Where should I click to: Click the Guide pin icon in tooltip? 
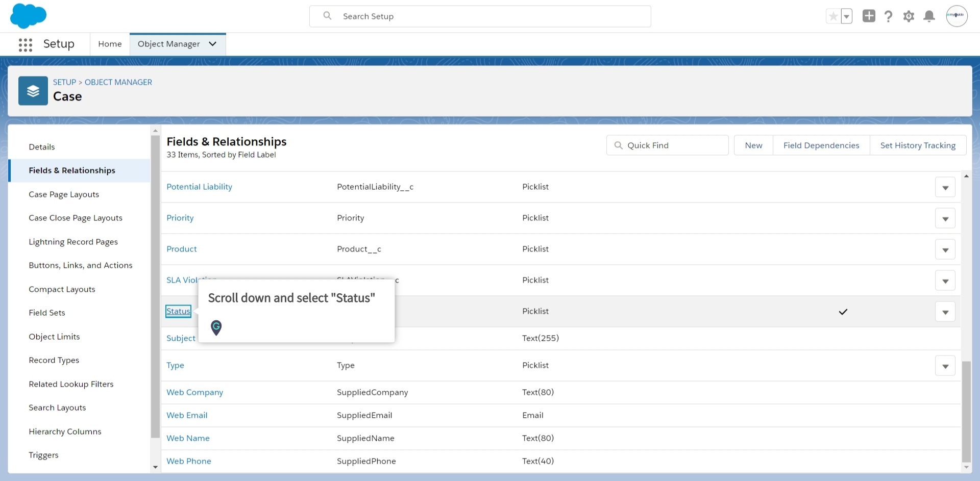tap(216, 327)
